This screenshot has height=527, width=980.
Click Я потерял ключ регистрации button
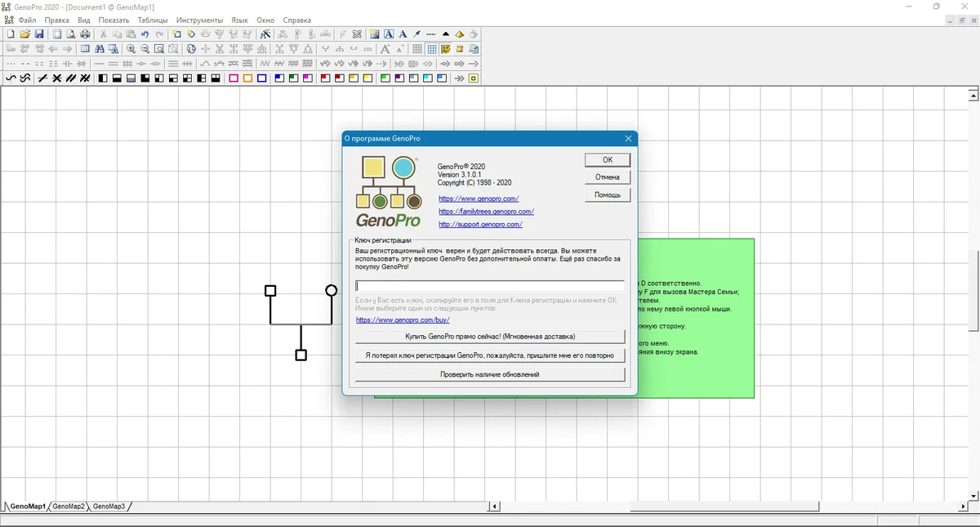pos(490,355)
